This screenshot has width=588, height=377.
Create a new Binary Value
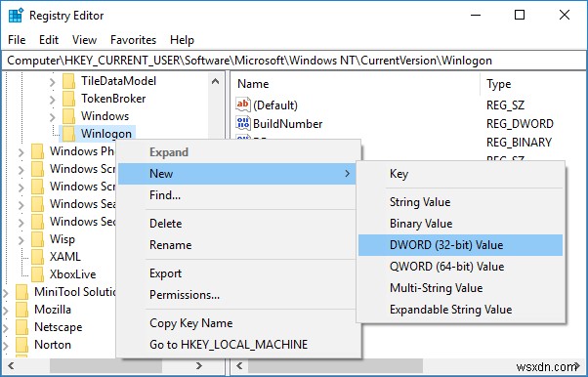[x=460, y=224]
